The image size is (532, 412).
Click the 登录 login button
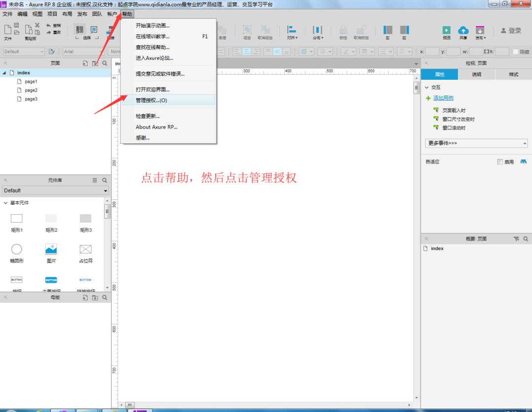click(x=510, y=30)
